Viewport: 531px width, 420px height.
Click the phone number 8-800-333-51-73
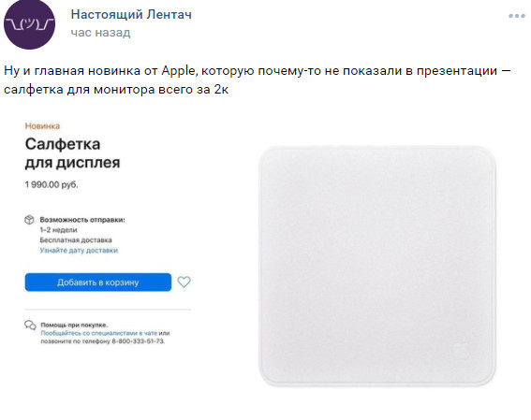pyautogui.click(x=139, y=341)
